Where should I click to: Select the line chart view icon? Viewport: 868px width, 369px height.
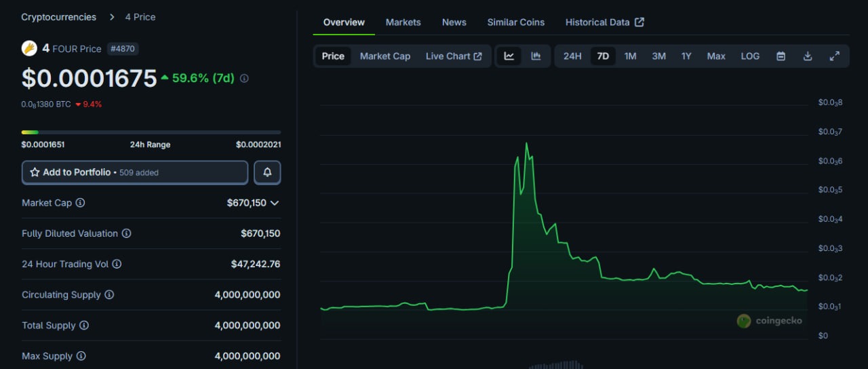[x=509, y=56]
